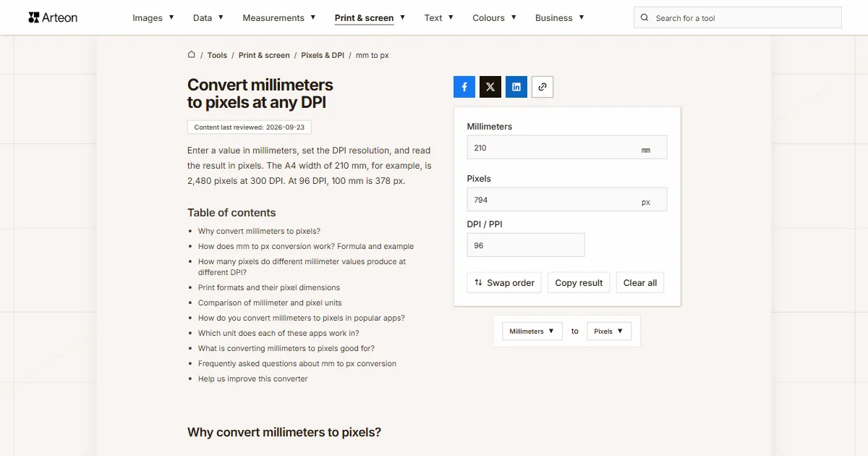Focus the DPI / PPI input field
Image resolution: width=868 pixels, height=456 pixels.
(526, 245)
